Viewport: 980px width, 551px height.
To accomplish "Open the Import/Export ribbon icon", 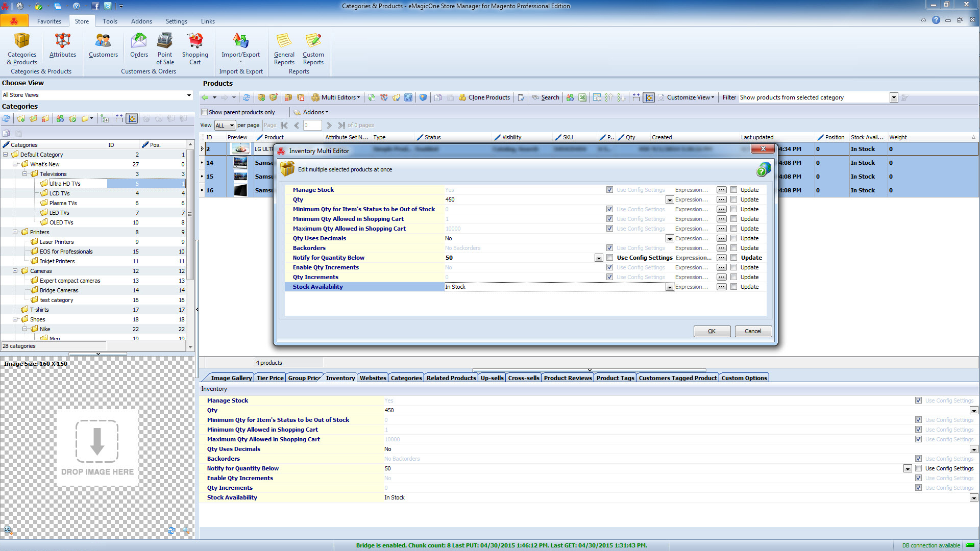I will (240, 47).
